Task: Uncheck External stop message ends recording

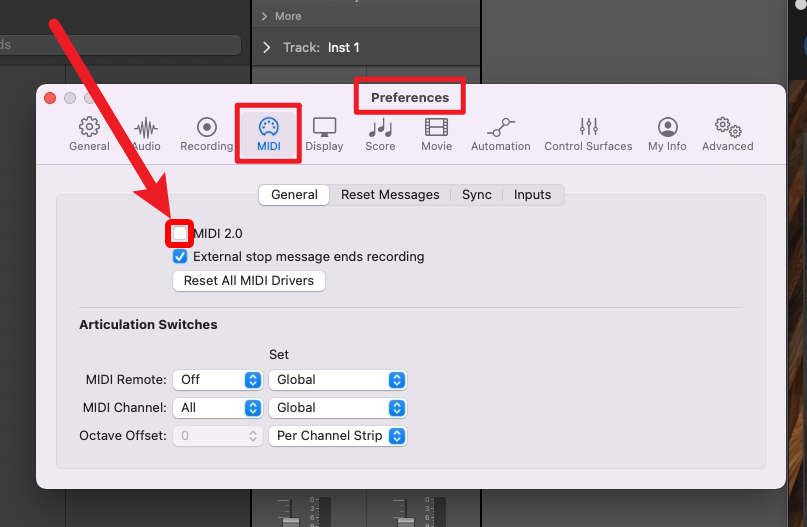Action: tap(180, 257)
